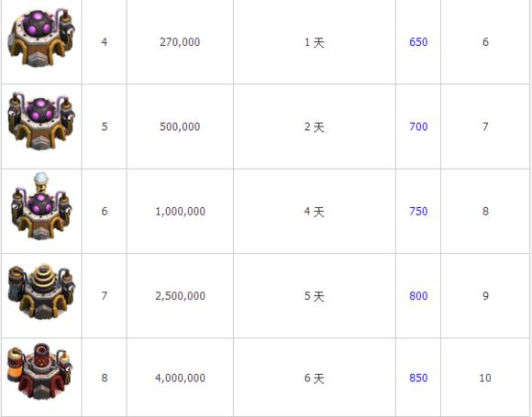
Task: Click the 1,000,000 cost cell
Action: [180, 212]
